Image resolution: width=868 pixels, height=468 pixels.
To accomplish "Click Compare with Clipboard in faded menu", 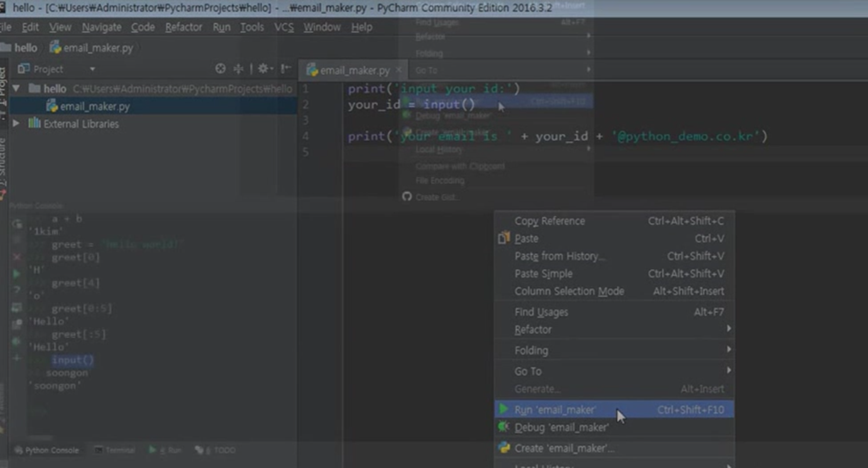I will pos(460,166).
